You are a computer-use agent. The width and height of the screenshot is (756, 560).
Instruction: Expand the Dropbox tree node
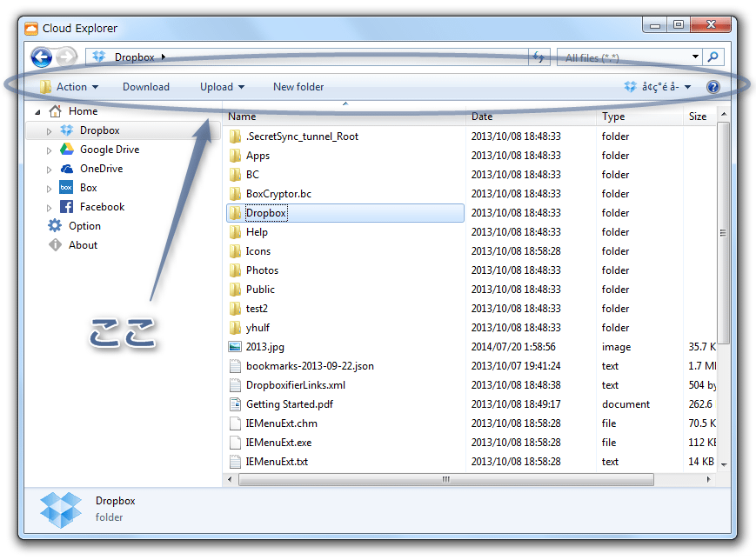pyautogui.click(x=49, y=131)
